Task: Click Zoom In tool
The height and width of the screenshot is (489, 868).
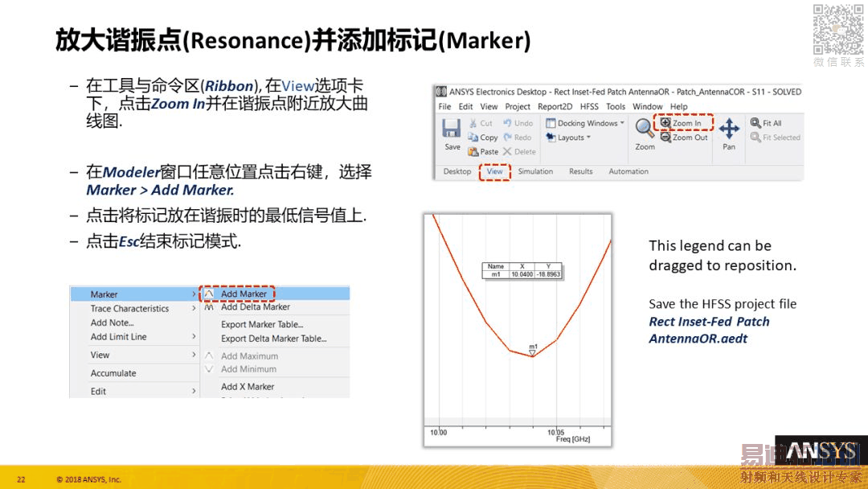Action: point(682,123)
